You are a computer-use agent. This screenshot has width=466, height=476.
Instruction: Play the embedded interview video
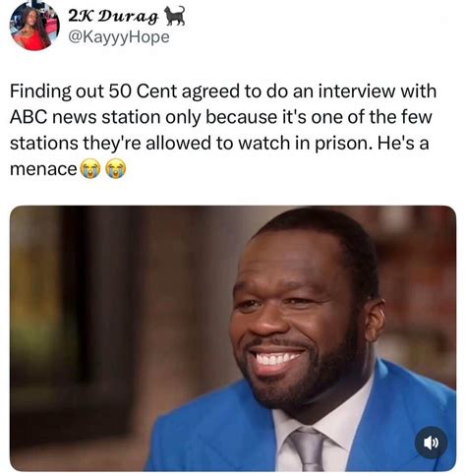click(233, 338)
